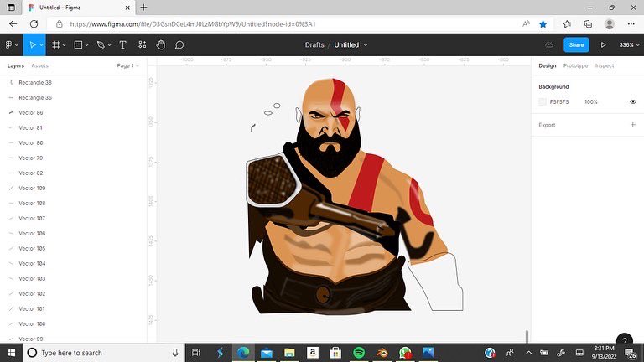The height and width of the screenshot is (362, 644).
Task: Open File Explorer from the taskbar
Action: (x=289, y=353)
